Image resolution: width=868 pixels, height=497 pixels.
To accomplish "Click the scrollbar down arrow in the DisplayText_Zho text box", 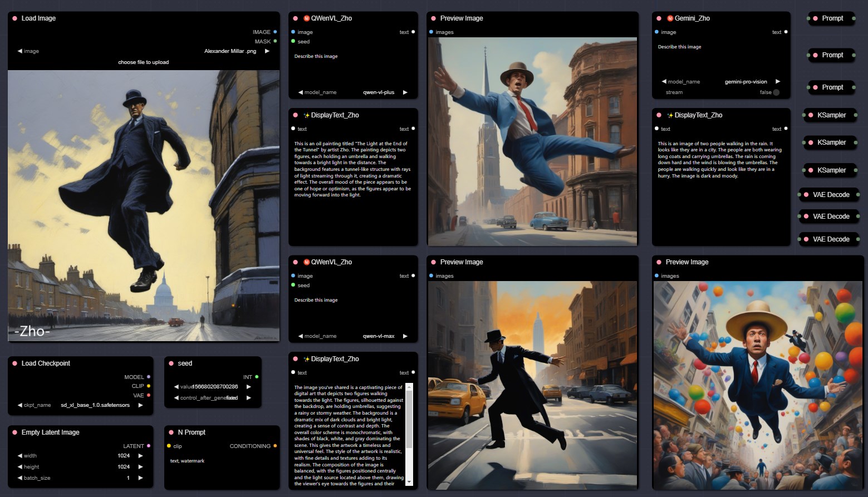I will (410, 481).
